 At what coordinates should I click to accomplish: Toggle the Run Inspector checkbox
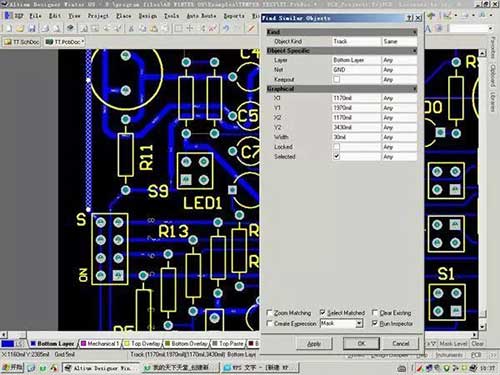coord(375,323)
